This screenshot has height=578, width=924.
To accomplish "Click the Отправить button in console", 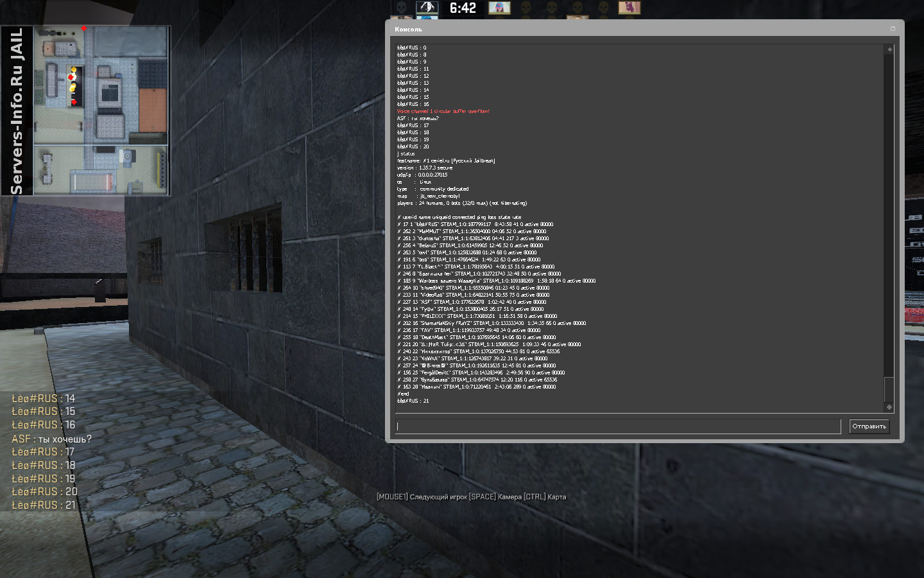I will pyautogui.click(x=869, y=426).
